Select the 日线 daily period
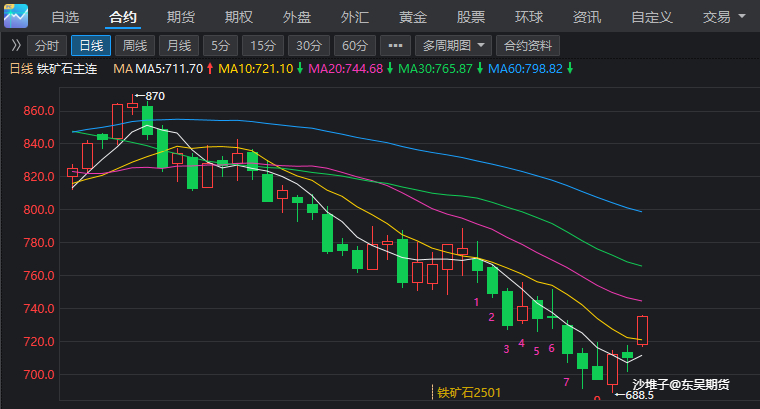Screen dimensions: 760x409 [x=91, y=46]
